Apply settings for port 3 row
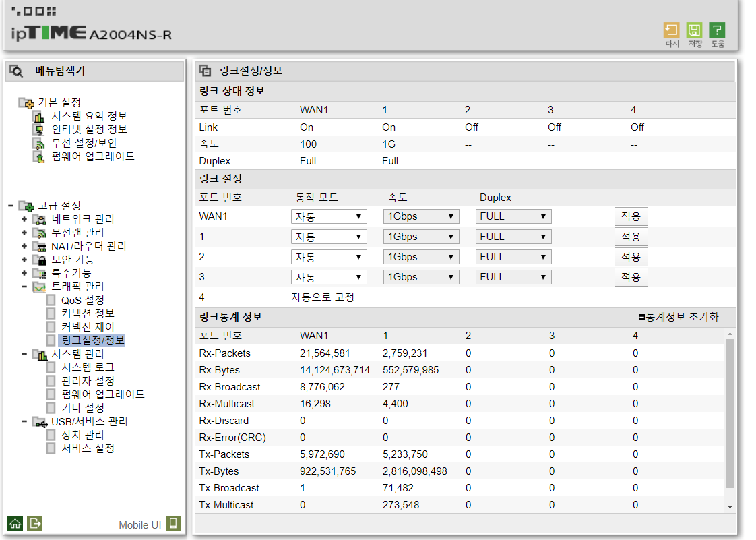This screenshot has width=756, height=540. point(631,277)
